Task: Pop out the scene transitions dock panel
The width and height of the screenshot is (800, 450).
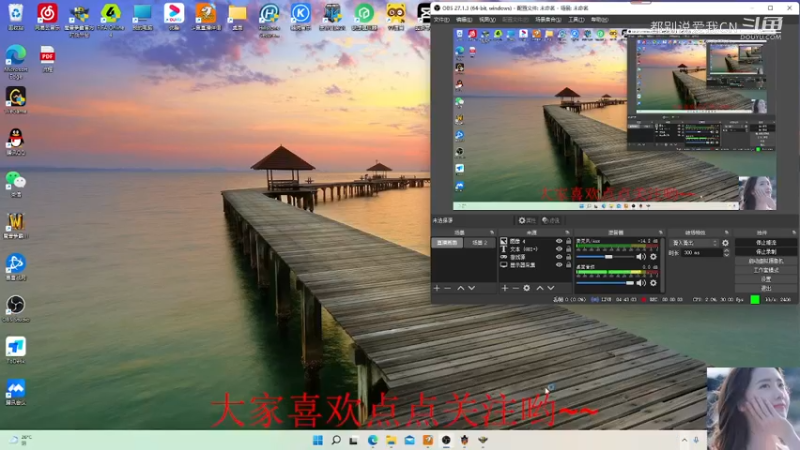Action: pos(727,233)
